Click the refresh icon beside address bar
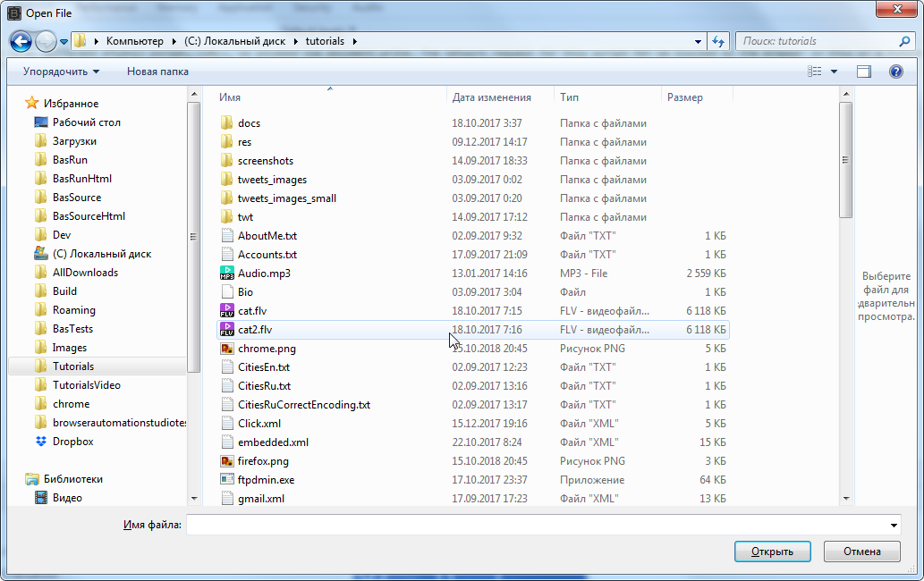924x581 pixels. pos(717,41)
